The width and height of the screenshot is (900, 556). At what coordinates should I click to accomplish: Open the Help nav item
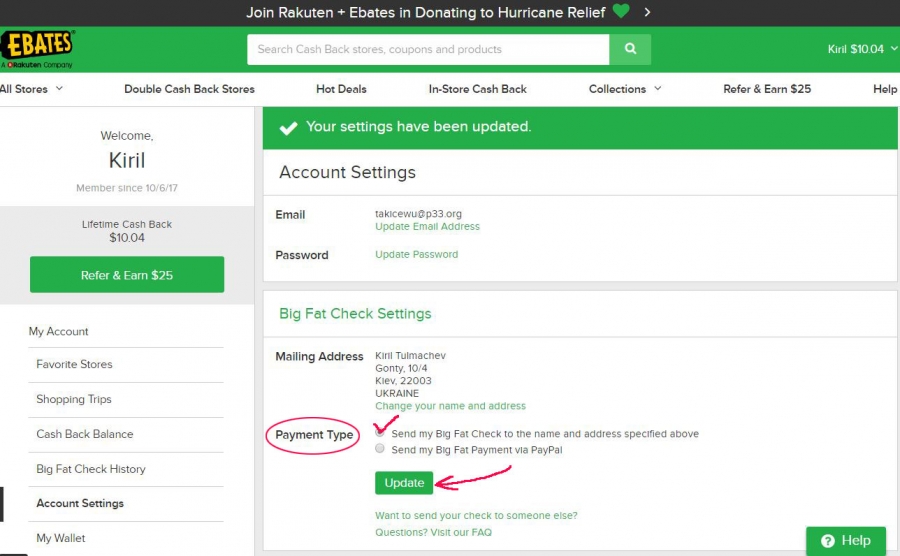(x=885, y=89)
